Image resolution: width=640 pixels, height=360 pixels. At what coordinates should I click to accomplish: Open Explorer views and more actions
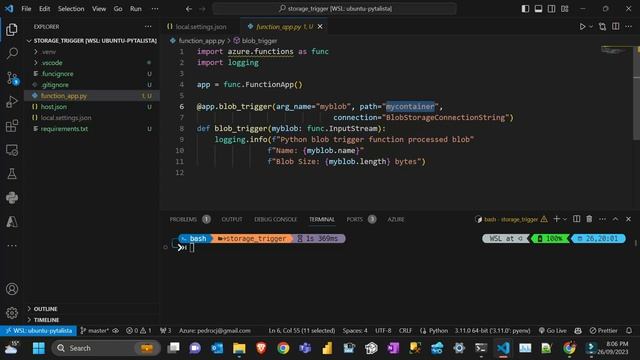point(148,27)
